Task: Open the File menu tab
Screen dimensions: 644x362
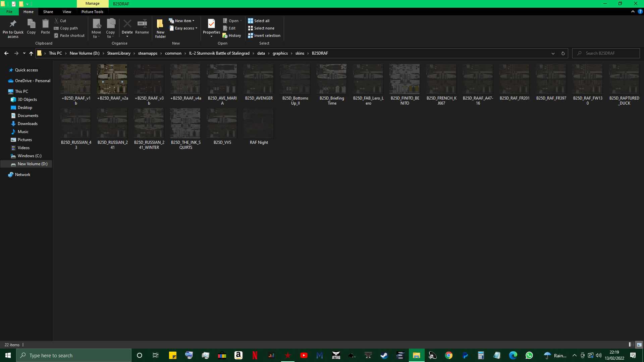Action: 9,12
